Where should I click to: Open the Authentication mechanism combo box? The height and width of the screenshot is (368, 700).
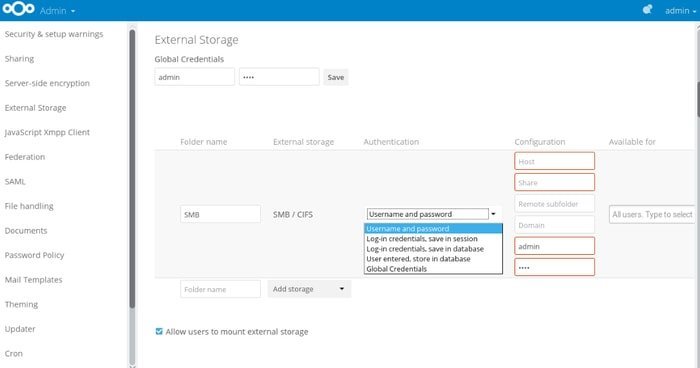tap(432, 214)
